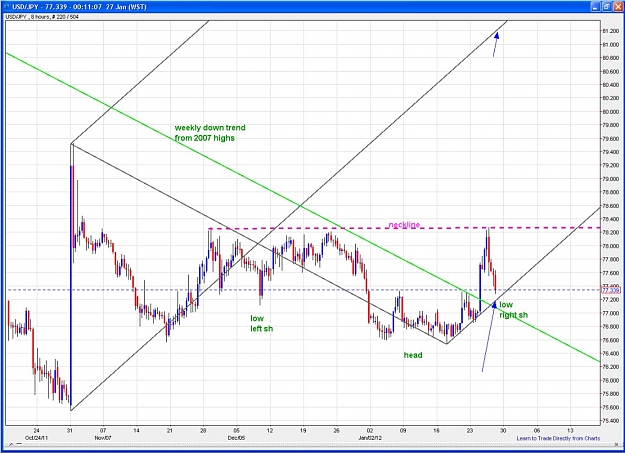Close the USD/JPY chart window

pos(617,6)
